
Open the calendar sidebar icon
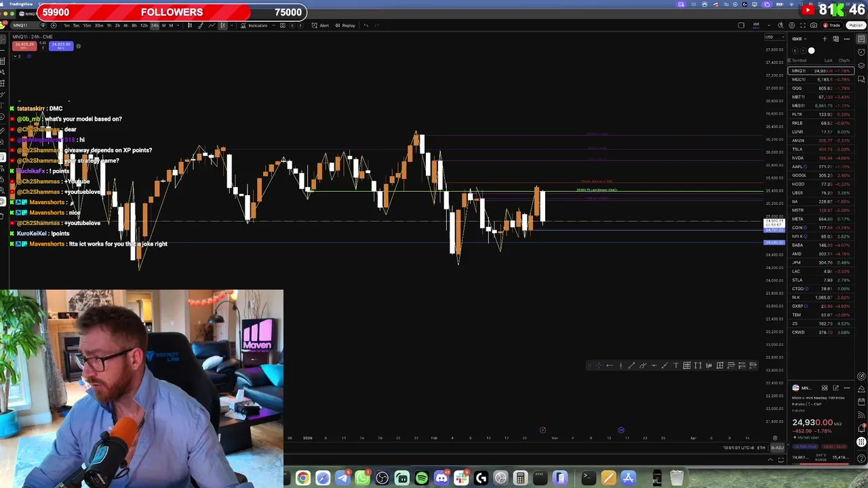[861, 401]
